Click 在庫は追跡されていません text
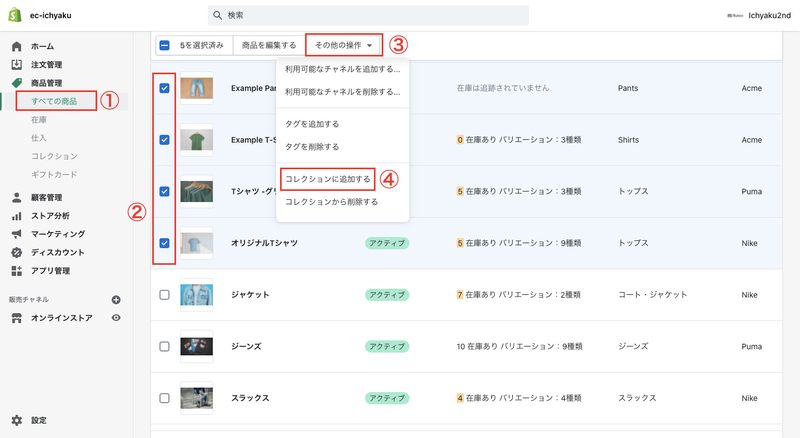The width and height of the screenshot is (800, 438). (503, 88)
